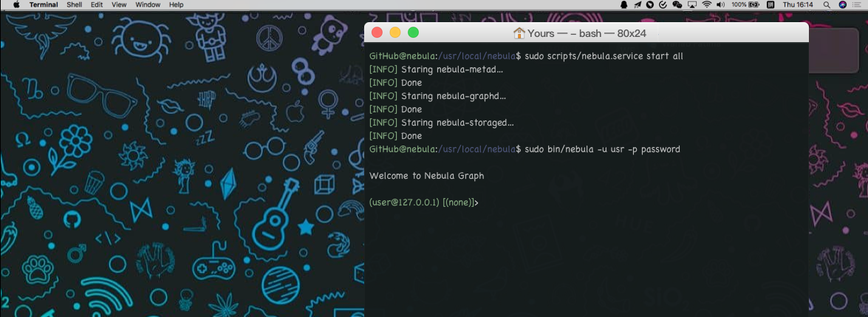
Task: Open the Apple menu
Action: click(x=16, y=4)
